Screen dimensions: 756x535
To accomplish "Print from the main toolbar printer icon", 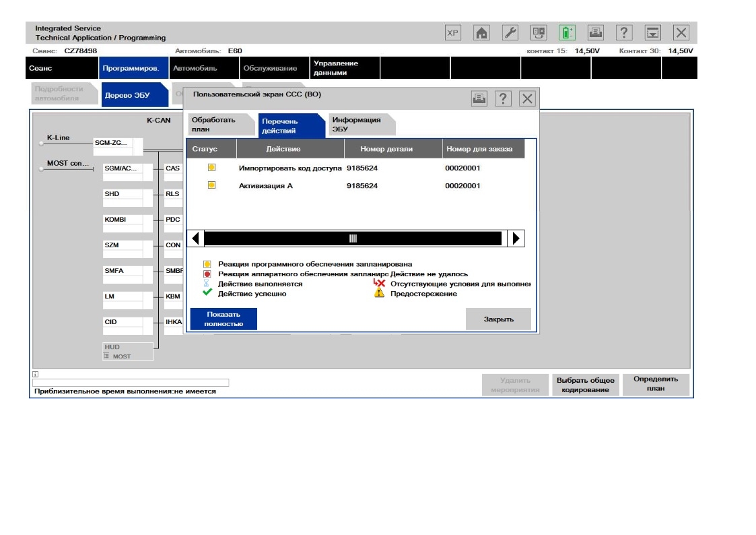I will (x=596, y=33).
